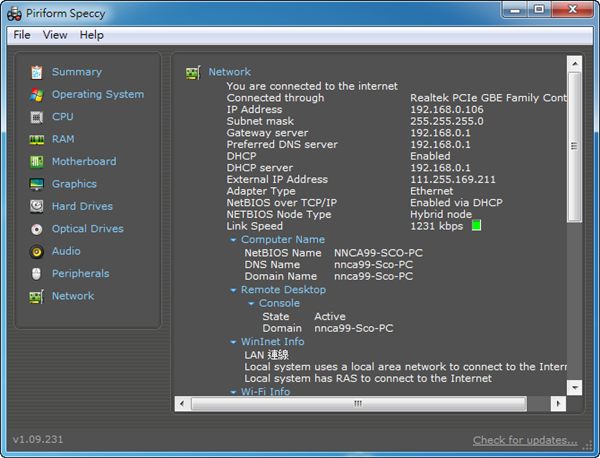Click the Audio speaker icon

tap(37, 252)
